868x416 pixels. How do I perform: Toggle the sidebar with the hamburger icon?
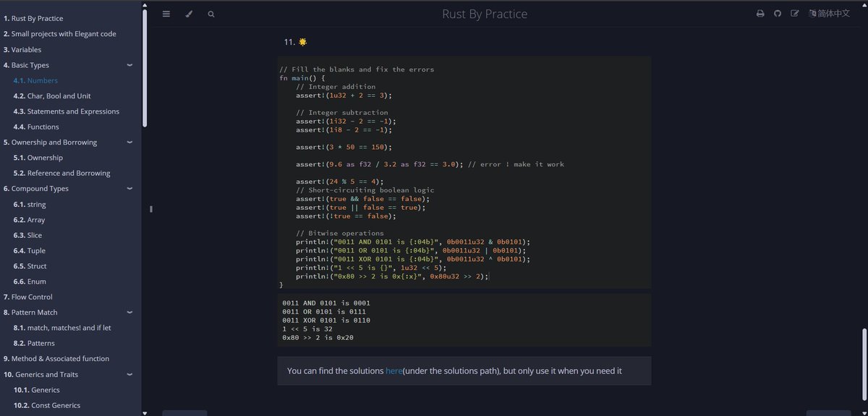point(166,14)
